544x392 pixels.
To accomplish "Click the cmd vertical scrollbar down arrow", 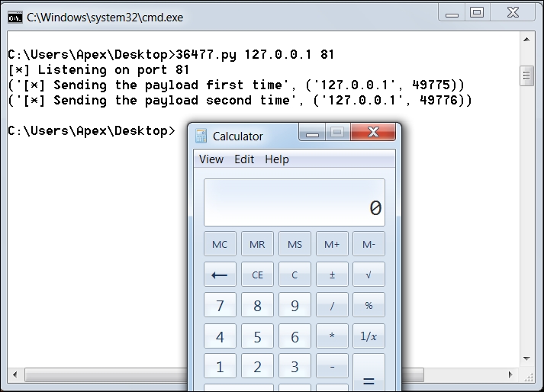I will pos(526,358).
